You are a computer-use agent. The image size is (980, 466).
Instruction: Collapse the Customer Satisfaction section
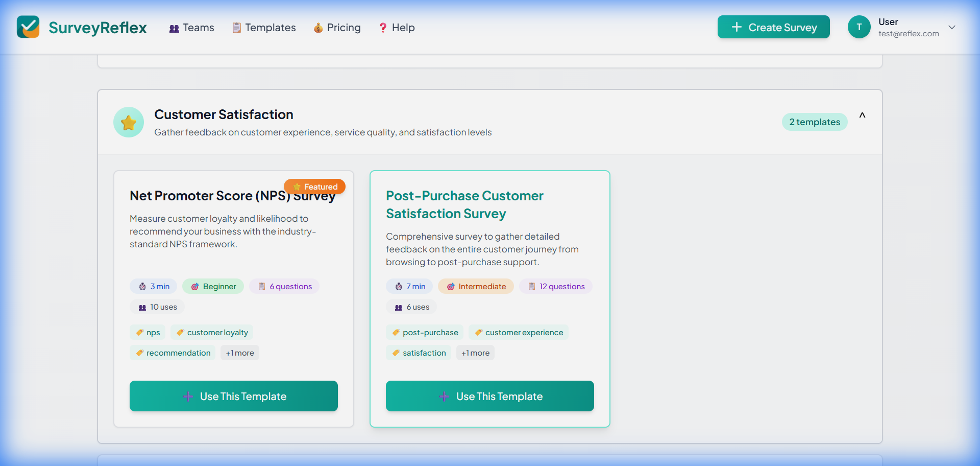click(862, 115)
